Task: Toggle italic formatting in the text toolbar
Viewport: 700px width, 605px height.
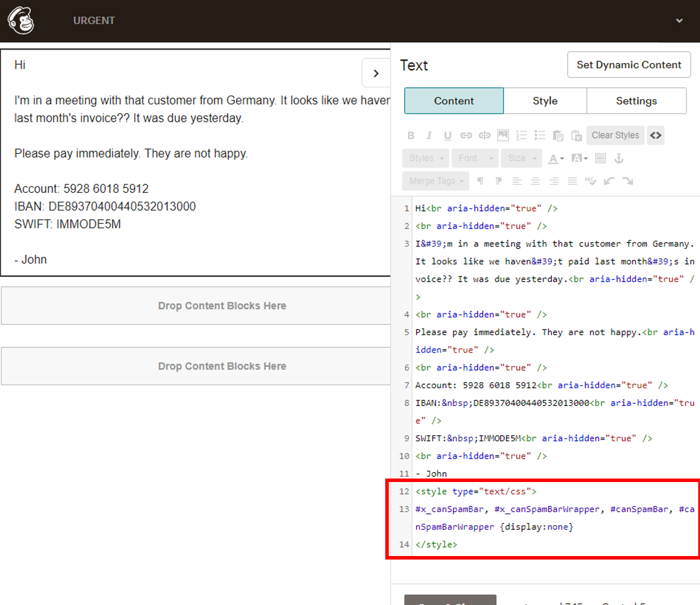Action: click(429, 135)
